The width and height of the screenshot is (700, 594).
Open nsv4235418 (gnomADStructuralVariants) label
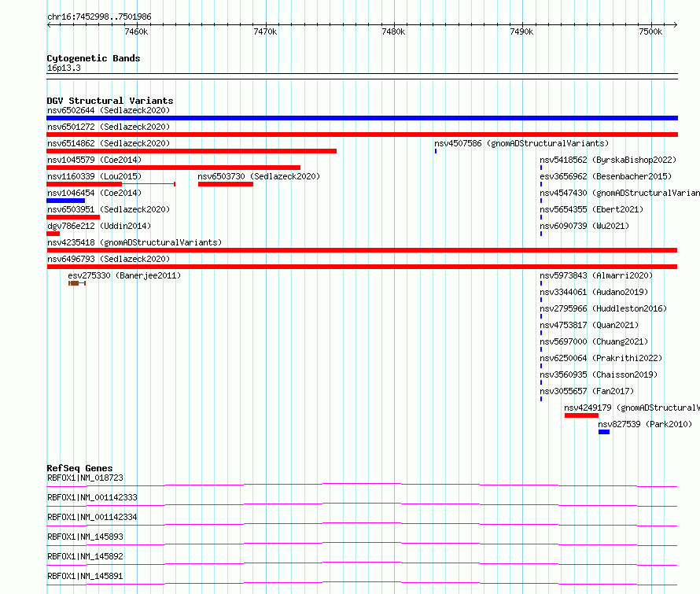[134, 242]
